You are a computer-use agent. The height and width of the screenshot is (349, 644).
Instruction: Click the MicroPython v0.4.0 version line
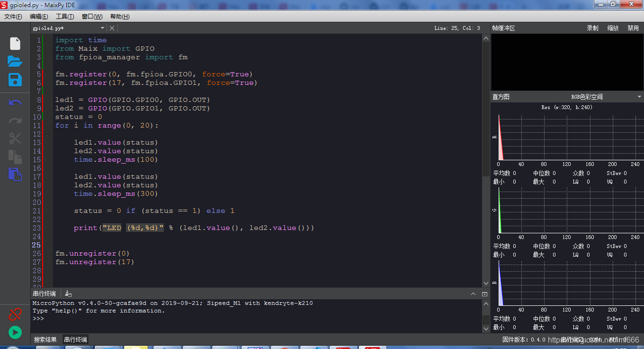[x=172, y=303]
